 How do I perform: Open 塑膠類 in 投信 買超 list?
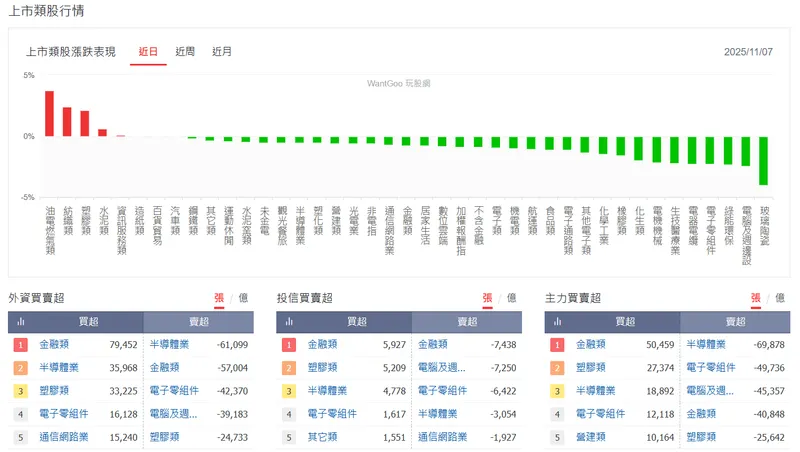point(322,368)
